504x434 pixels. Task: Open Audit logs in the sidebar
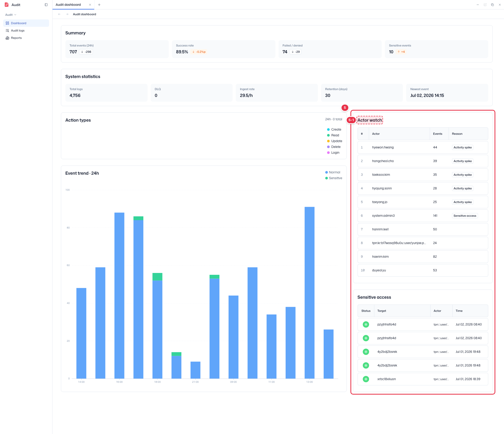[x=26, y=30]
